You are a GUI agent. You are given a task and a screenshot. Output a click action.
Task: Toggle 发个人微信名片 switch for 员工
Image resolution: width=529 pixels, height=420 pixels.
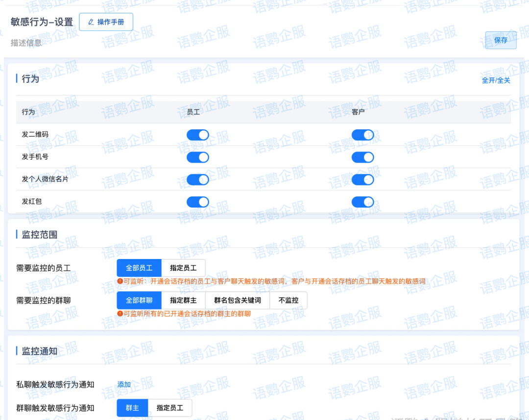(x=198, y=180)
